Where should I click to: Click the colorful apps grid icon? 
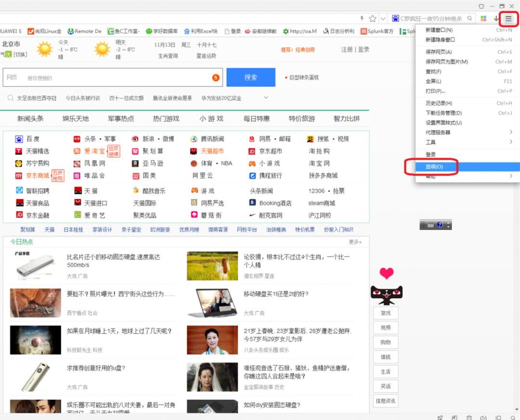[x=483, y=19]
